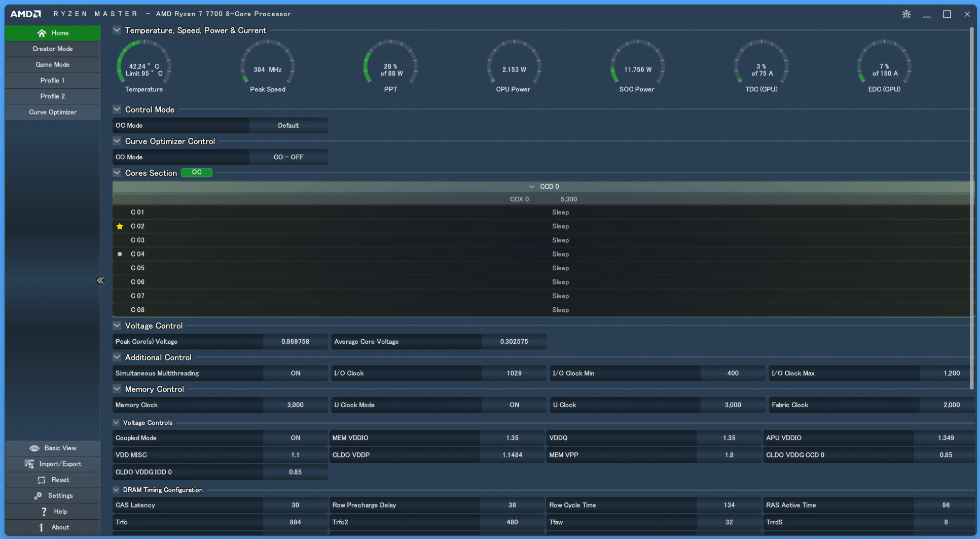Collapse the DRAM Timing Configuration subsection
The image size is (980, 539).
coord(116,490)
